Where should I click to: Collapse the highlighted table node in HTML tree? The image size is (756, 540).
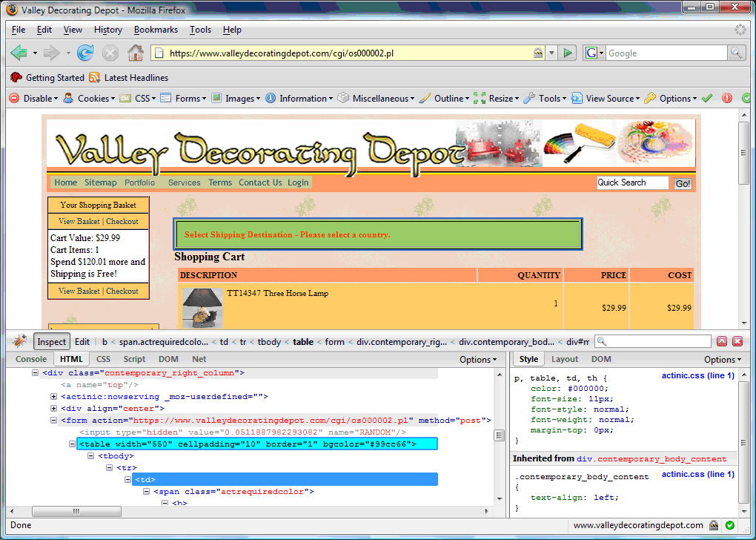point(72,444)
